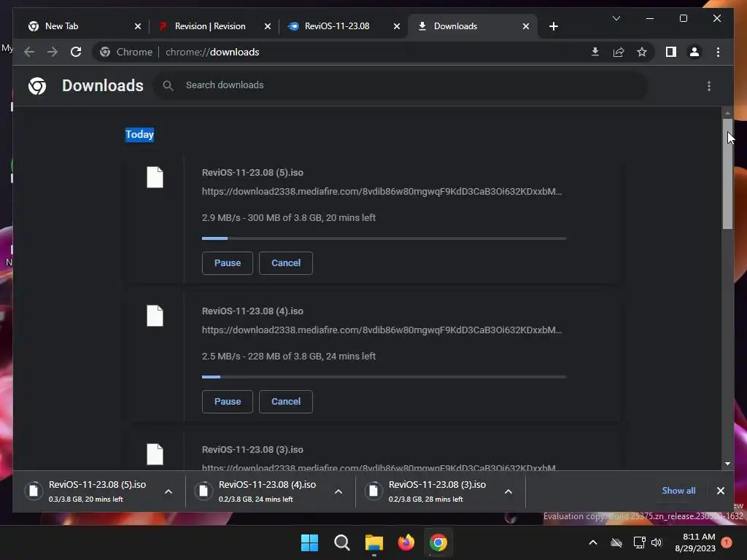The height and width of the screenshot is (560, 747).
Task: Click the Chrome icon in the taskbar
Action: pyautogui.click(x=438, y=542)
